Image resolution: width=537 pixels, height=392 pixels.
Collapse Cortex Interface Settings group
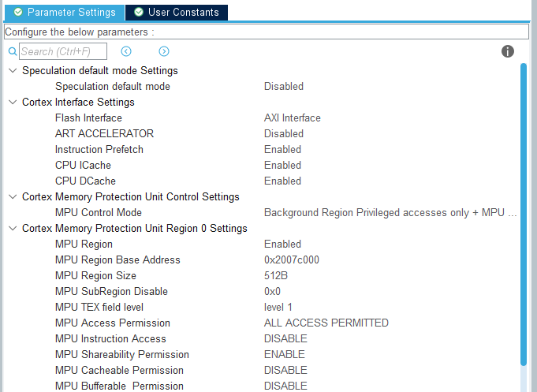click(x=12, y=102)
